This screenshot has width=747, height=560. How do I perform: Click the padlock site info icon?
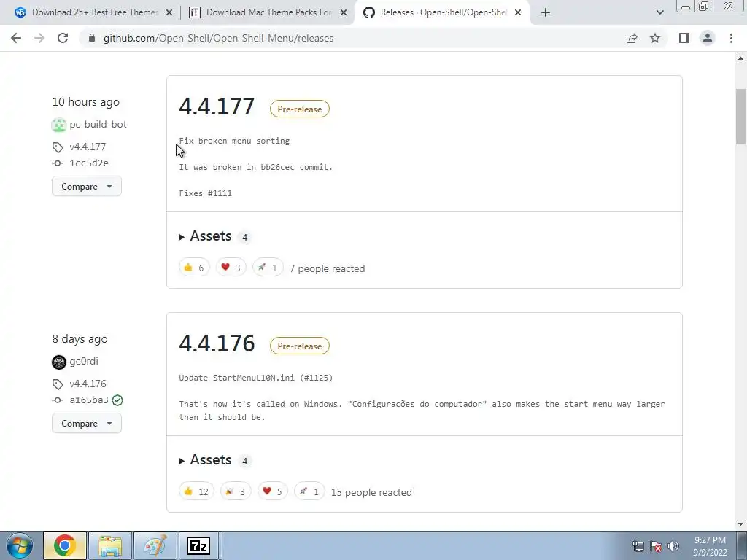coord(93,38)
